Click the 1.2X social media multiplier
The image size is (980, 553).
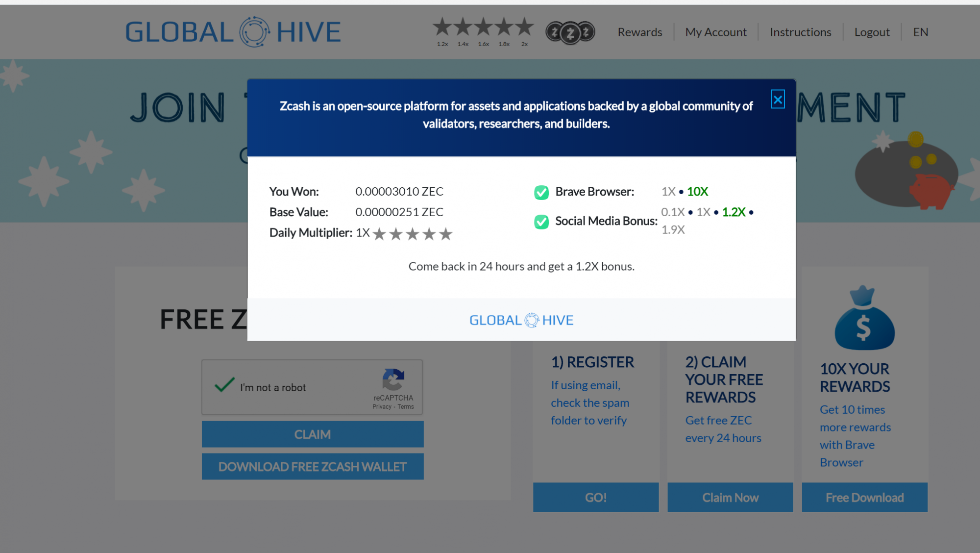pos(734,212)
